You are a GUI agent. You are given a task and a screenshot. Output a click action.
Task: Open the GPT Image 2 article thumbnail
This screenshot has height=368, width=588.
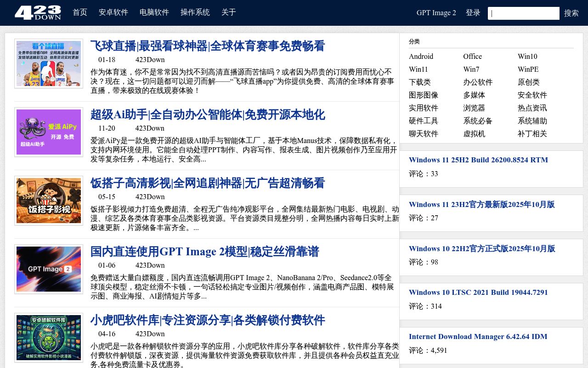[x=49, y=269]
